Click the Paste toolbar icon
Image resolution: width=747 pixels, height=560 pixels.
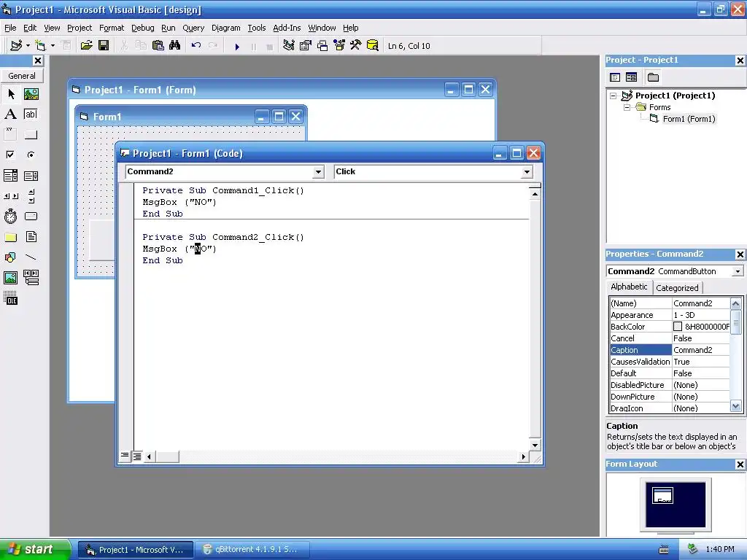tap(158, 46)
